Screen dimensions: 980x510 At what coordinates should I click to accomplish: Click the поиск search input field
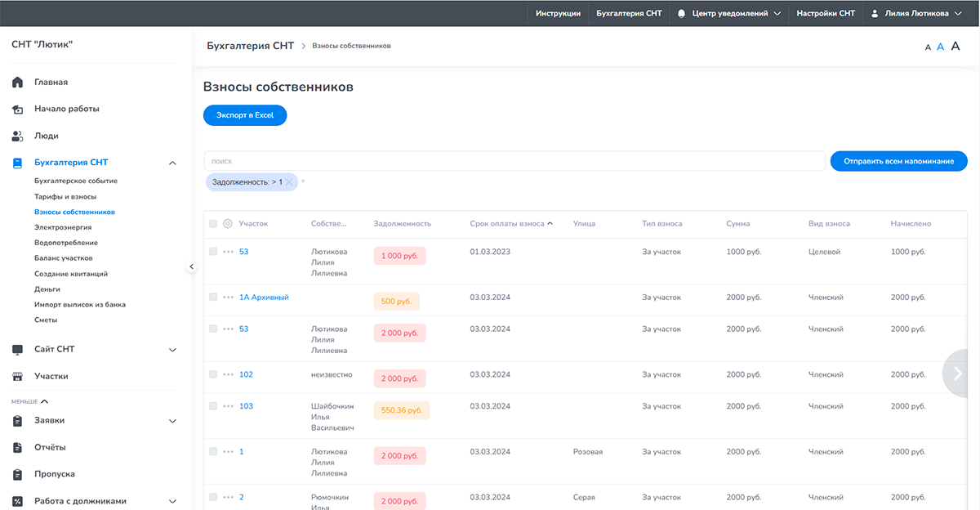[x=514, y=161]
